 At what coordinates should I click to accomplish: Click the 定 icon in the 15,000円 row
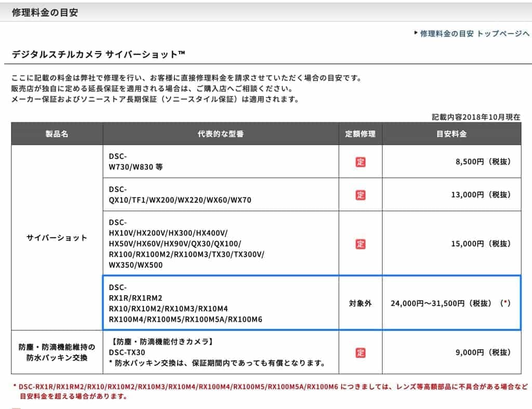pyautogui.click(x=361, y=244)
